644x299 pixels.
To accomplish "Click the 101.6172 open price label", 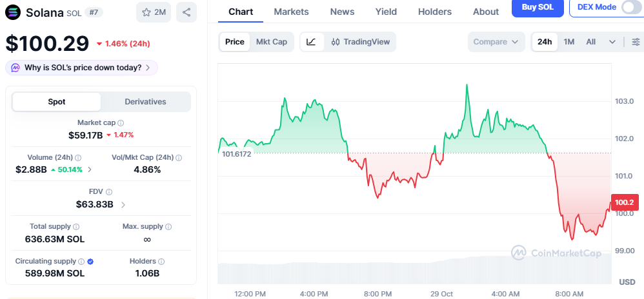I will (x=236, y=154).
